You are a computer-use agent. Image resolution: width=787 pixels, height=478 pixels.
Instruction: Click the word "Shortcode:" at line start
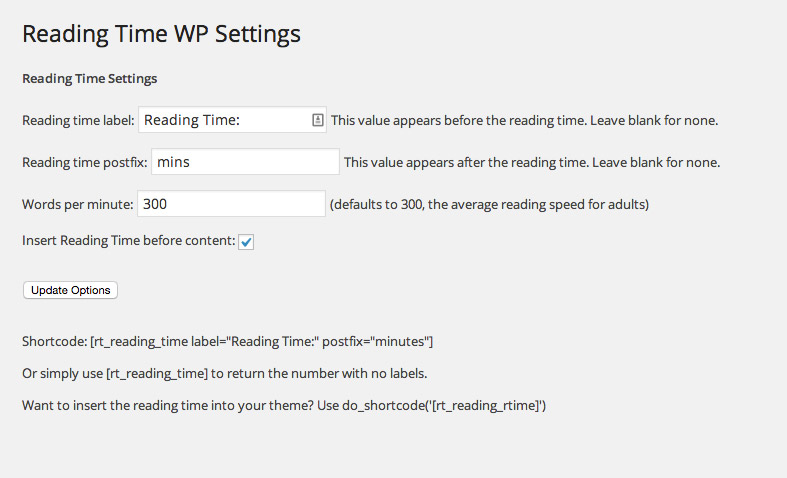pyautogui.click(x=54, y=341)
